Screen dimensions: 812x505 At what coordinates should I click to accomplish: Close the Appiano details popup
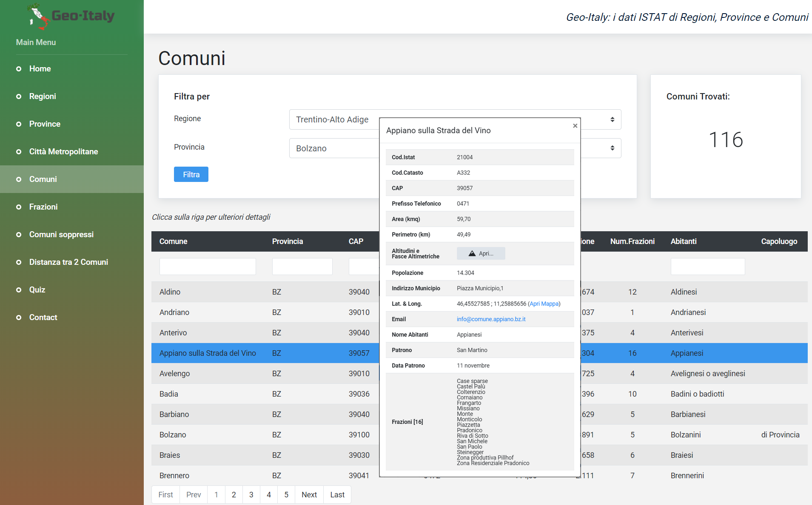(575, 125)
